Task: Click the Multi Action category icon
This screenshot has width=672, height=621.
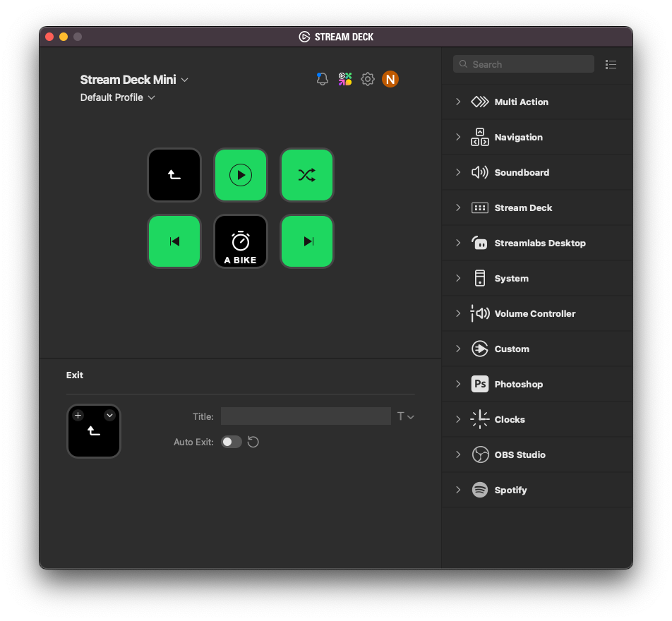Action: (479, 102)
